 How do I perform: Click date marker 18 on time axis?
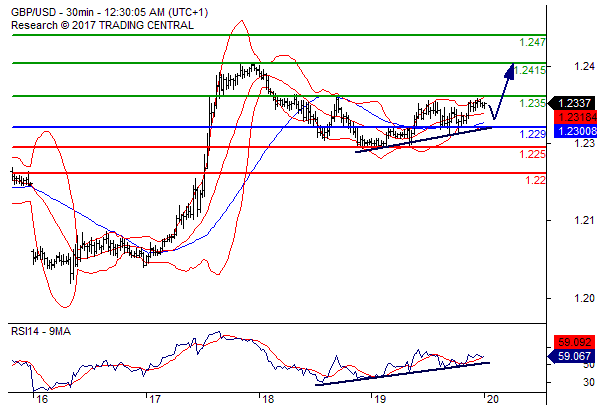[x=268, y=399]
